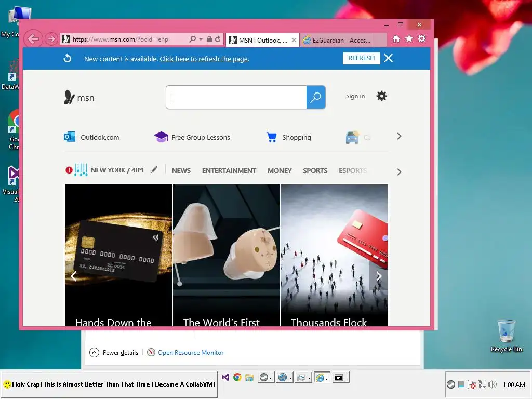Open the NEWS menu item
Screen dimensions: 532x399
[x=181, y=170]
